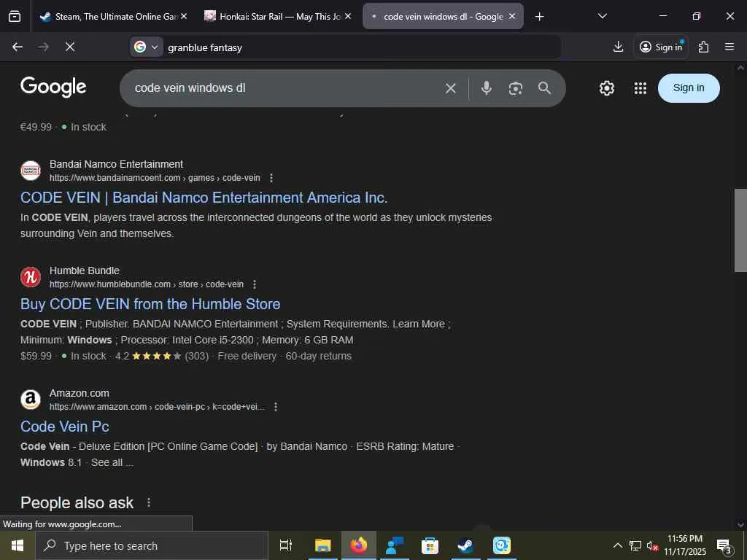Open People also ask options menu
The height and width of the screenshot is (560, 747).
point(149,502)
